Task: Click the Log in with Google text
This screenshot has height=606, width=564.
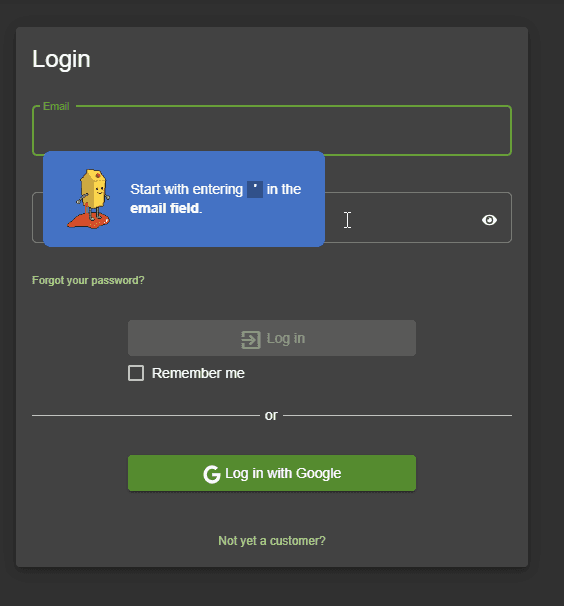Action: [283, 473]
